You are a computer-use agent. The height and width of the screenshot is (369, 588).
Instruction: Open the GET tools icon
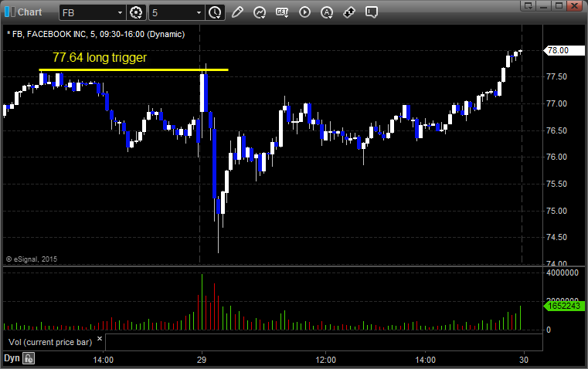point(282,12)
